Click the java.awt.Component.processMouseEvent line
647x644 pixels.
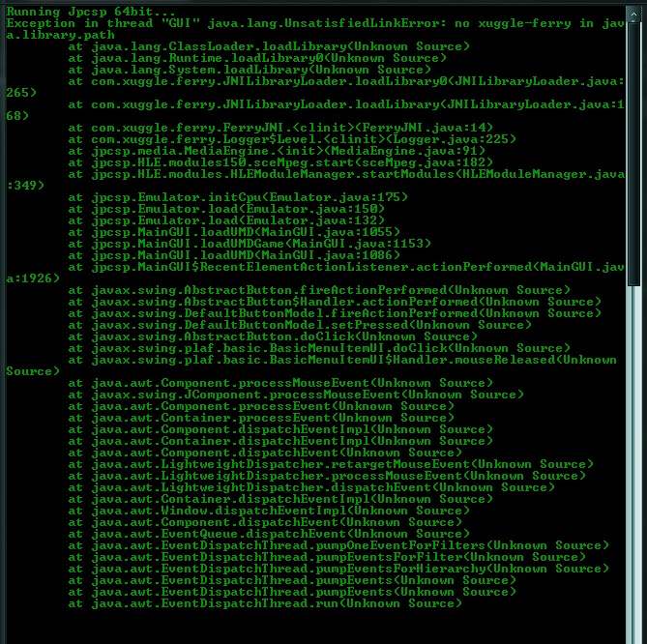[280, 383]
